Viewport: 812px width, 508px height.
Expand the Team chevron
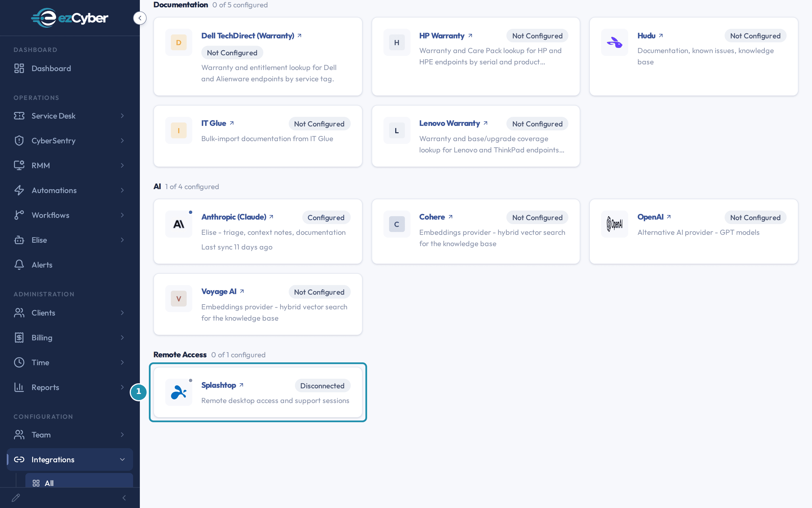coord(122,435)
